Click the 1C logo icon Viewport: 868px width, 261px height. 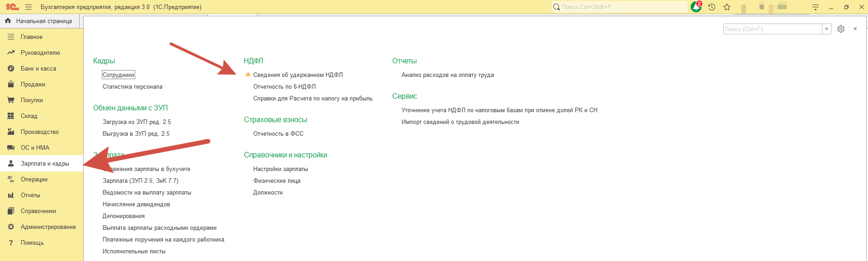tap(12, 7)
